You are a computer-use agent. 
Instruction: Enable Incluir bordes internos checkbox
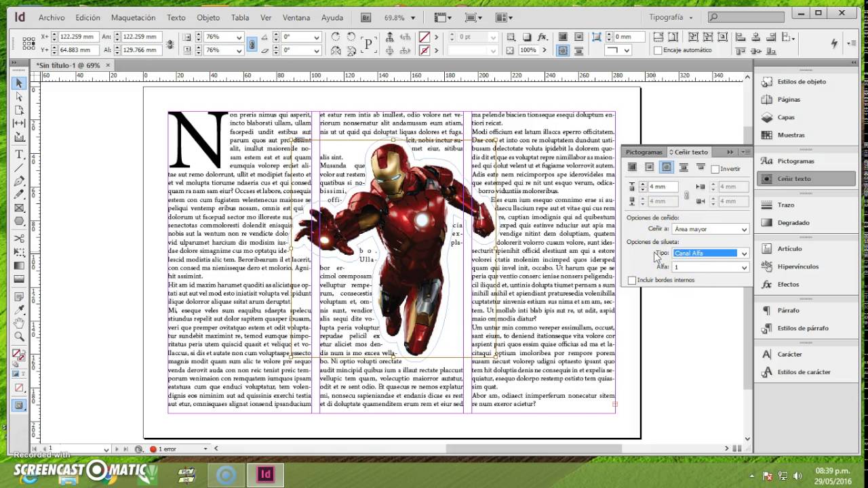[632, 280]
